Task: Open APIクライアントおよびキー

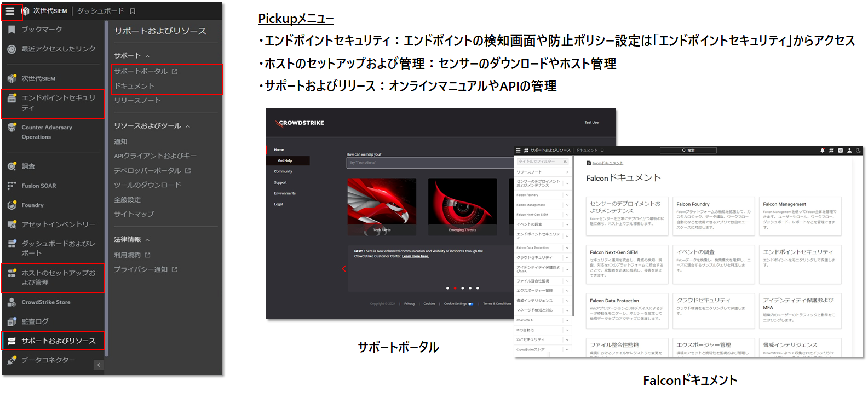Action: (x=155, y=156)
